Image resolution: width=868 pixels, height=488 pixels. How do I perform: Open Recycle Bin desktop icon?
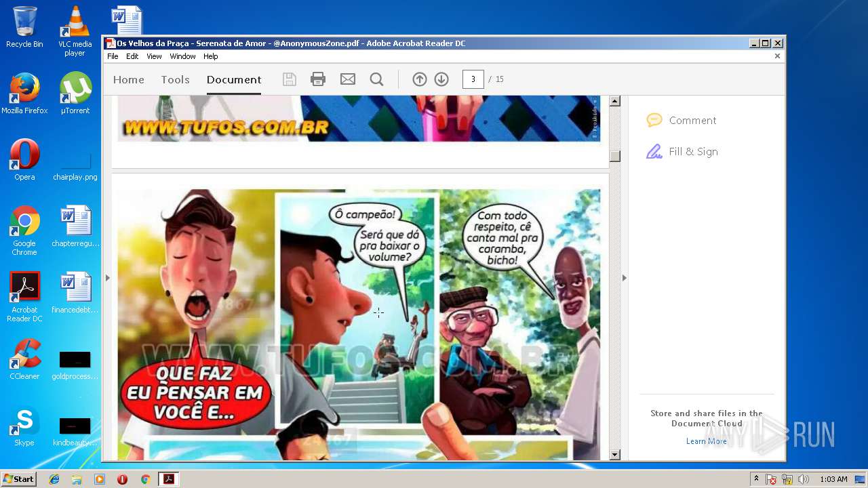coord(24,27)
